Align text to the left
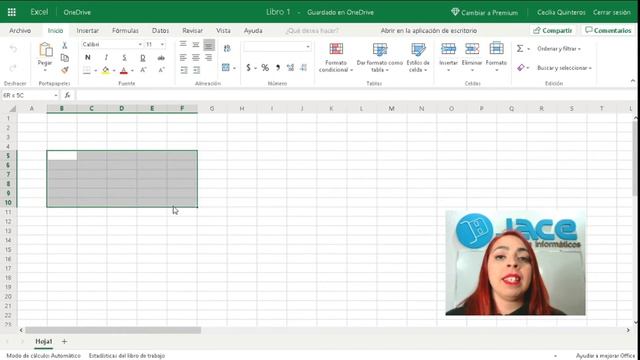This screenshot has width=640, height=360. (x=183, y=58)
